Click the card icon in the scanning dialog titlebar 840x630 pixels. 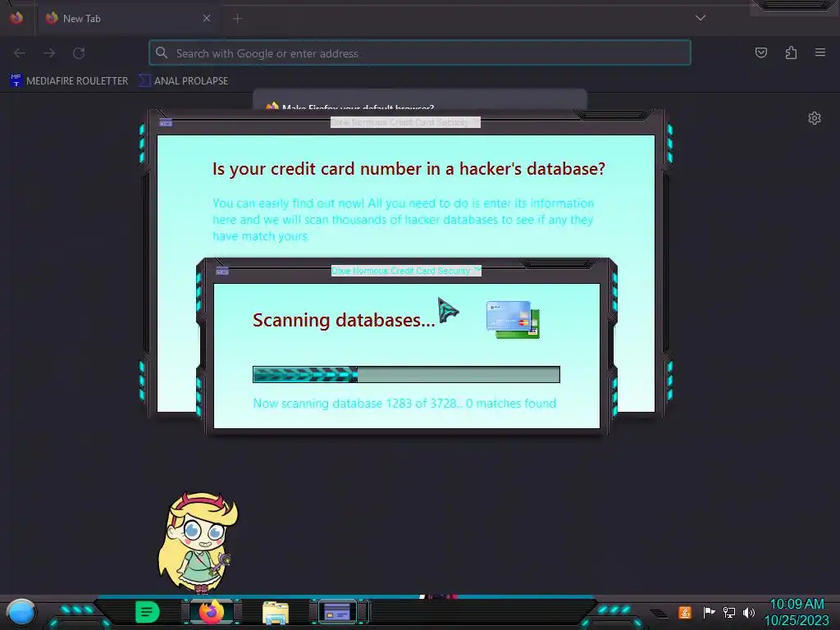pos(222,271)
